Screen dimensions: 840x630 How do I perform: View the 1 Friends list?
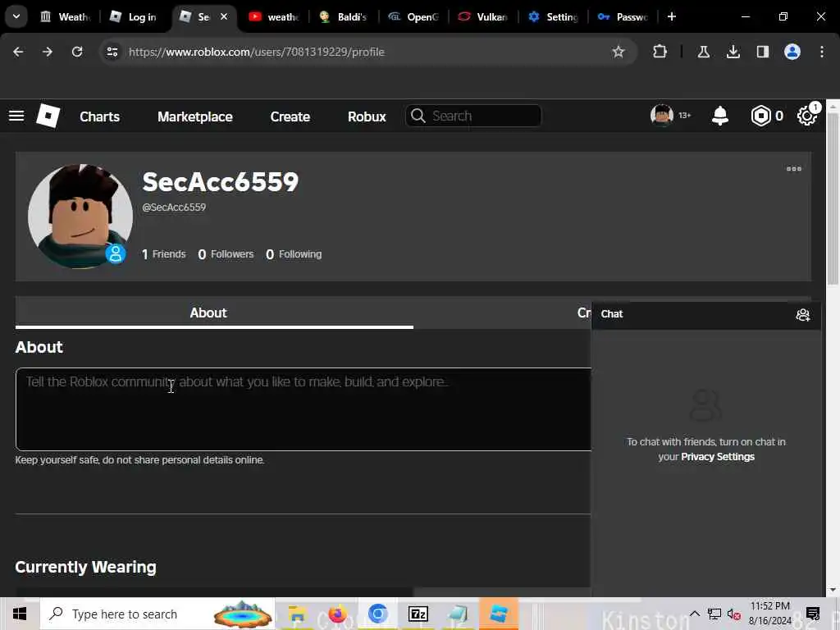point(164,254)
